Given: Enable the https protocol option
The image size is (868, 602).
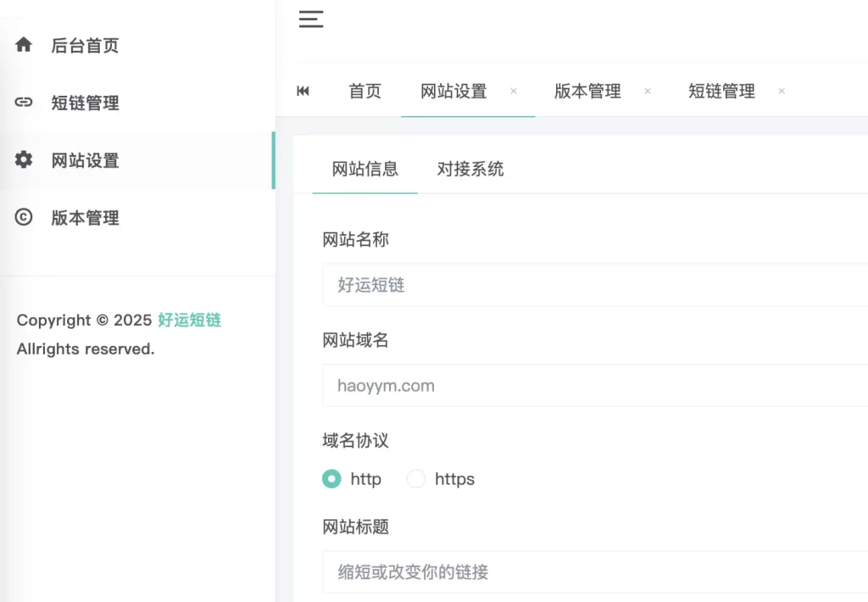Looking at the screenshot, I should coord(416,479).
